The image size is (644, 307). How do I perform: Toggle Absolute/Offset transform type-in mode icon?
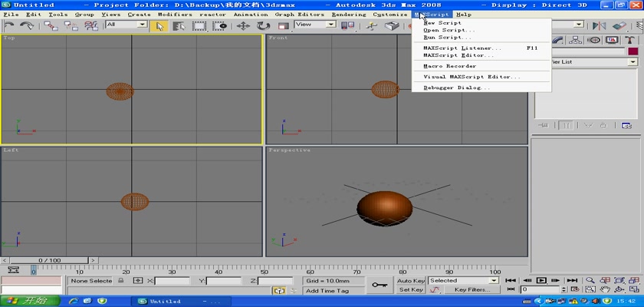pos(139,281)
